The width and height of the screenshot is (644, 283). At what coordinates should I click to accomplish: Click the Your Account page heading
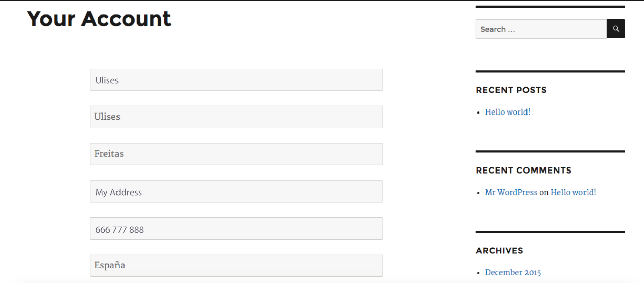click(99, 19)
